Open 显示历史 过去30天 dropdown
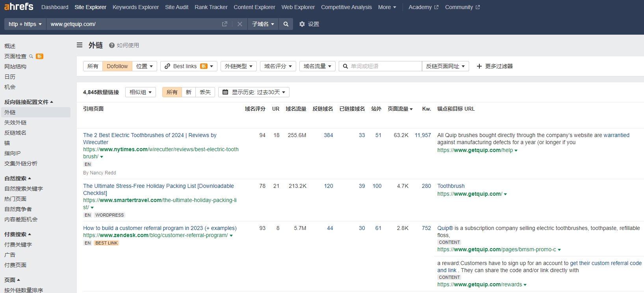The image size is (644, 293). click(x=254, y=92)
